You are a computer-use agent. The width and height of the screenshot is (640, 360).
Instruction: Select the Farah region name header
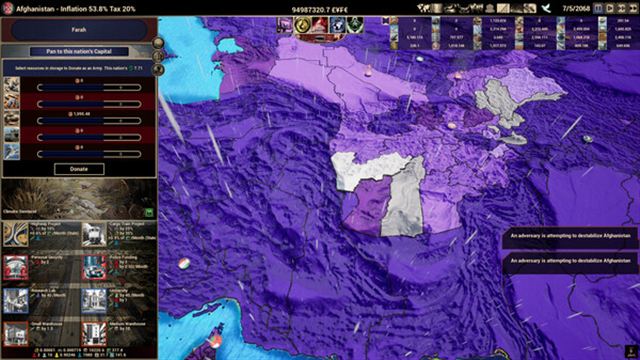(x=79, y=30)
